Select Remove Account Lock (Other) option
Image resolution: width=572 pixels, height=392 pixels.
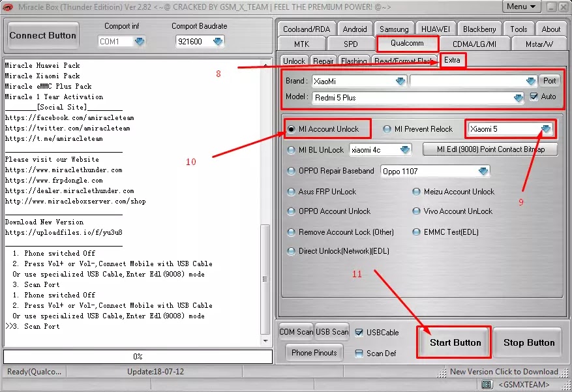point(291,232)
